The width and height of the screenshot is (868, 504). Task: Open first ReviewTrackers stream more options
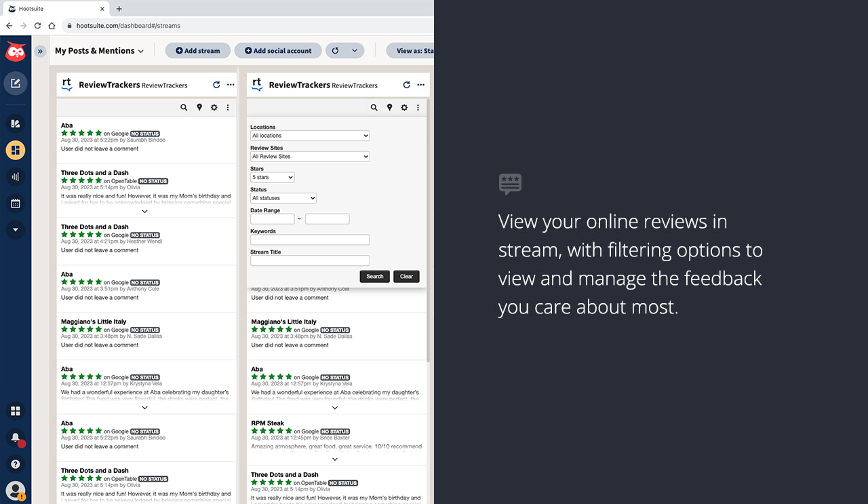pos(231,85)
